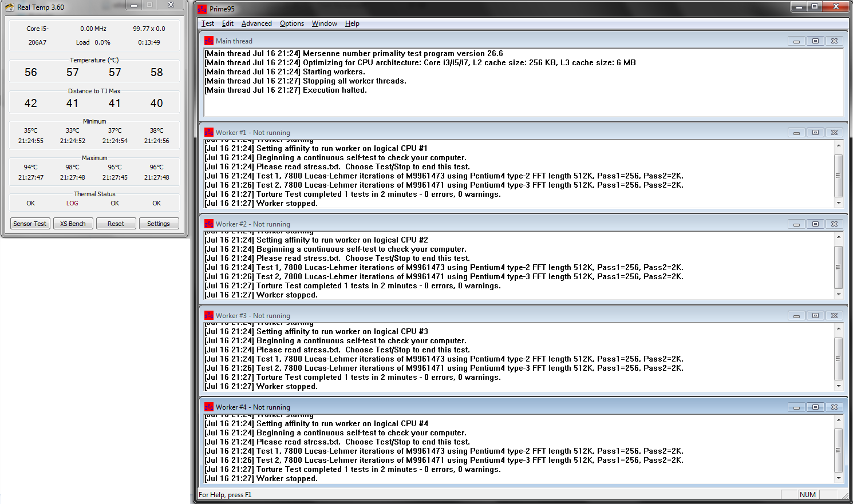Image resolution: width=853 pixels, height=504 pixels.
Task: Click the Worker #4 scrollbar down arrow
Action: point(839,478)
